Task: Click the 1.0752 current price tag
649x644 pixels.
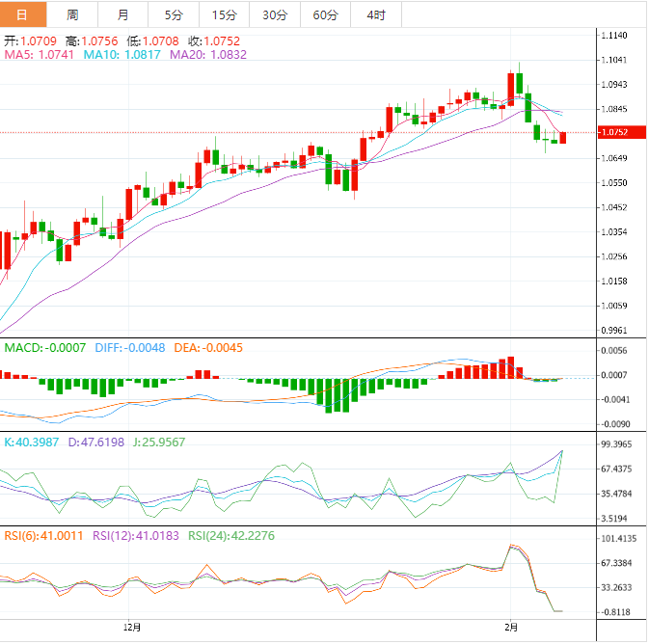Action: coord(613,132)
